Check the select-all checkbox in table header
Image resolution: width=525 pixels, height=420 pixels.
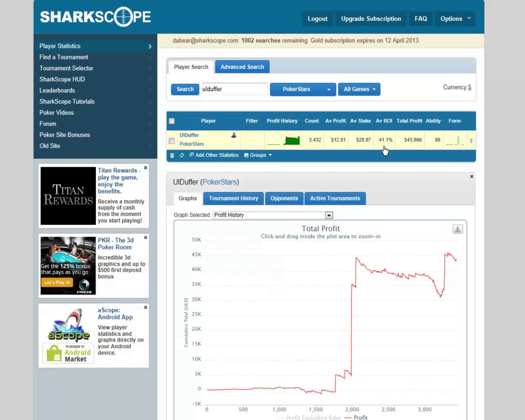(x=172, y=121)
